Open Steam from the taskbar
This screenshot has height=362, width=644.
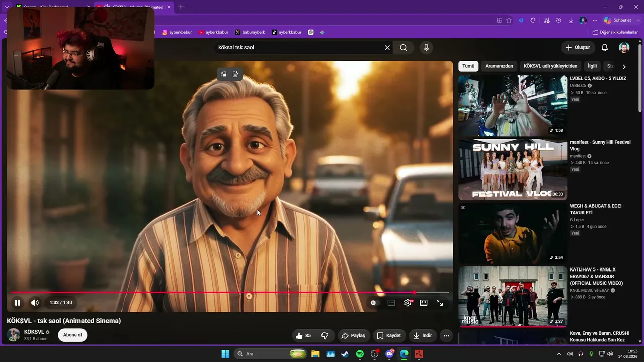345,354
